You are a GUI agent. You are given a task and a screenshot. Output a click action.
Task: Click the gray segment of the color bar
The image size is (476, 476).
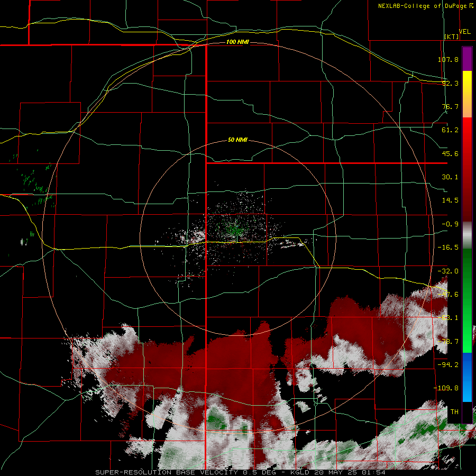pos(467,235)
